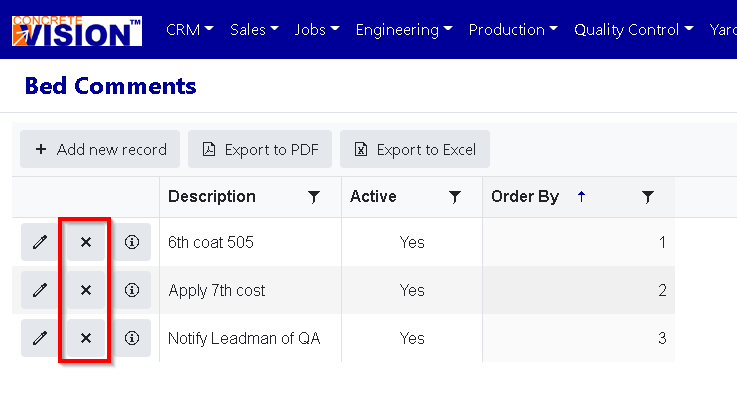Screen dimensions: 737x415
Task: View info for 'Apply 7th cost'
Action: click(132, 290)
